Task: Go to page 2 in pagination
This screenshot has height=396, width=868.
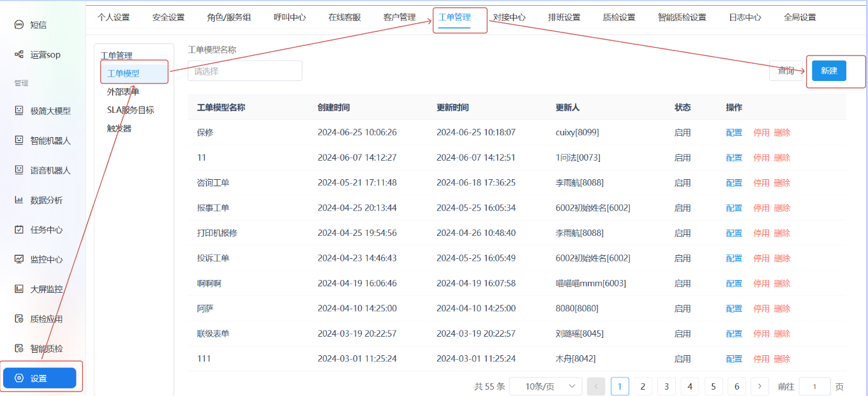Action: tap(643, 386)
